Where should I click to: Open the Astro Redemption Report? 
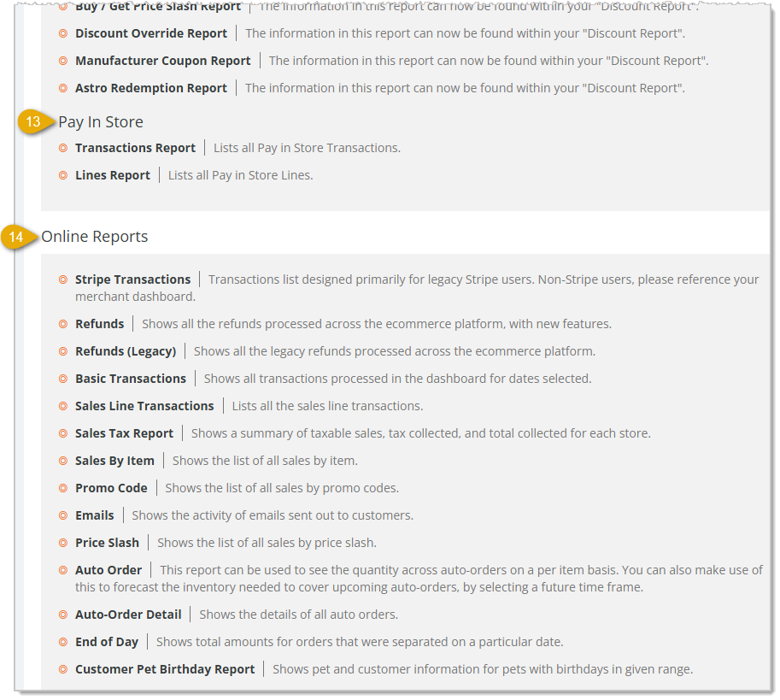click(151, 88)
